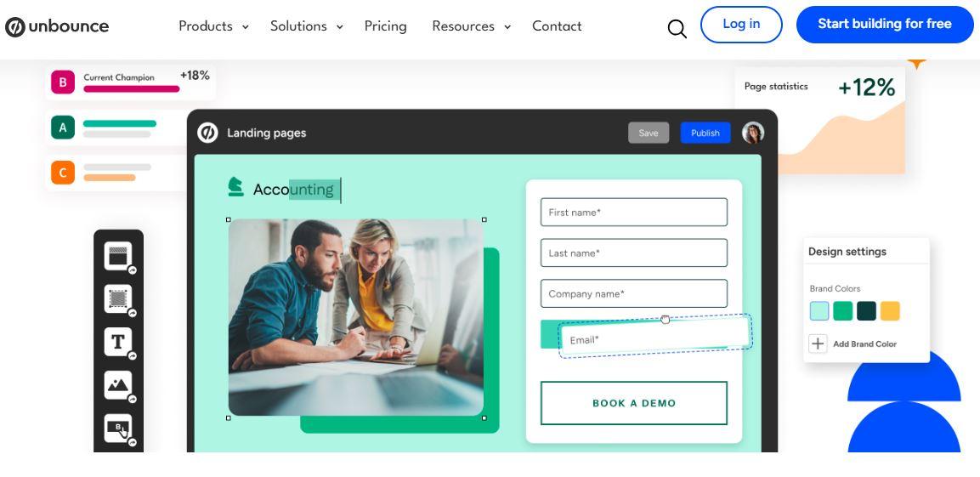Click the Log in button
The width and height of the screenshot is (980, 477).
tap(741, 25)
